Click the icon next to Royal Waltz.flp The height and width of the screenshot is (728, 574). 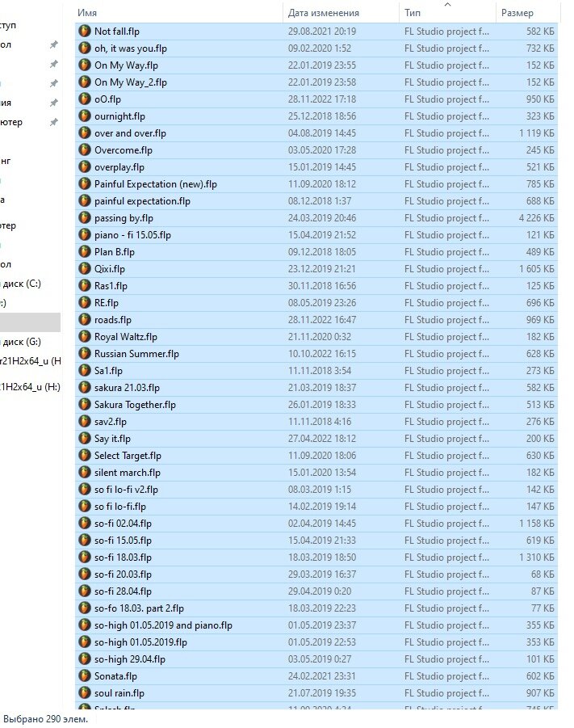[x=85, y=337]
